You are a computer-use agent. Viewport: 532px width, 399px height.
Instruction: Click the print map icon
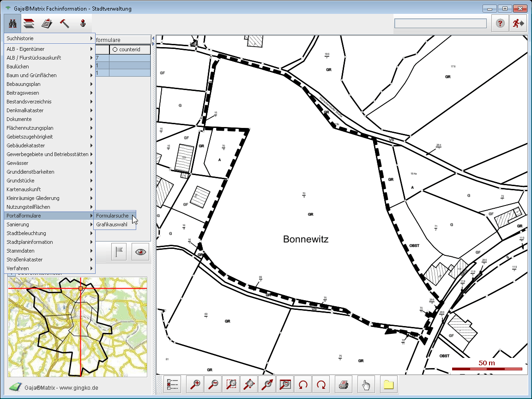[x=344, y=384]
